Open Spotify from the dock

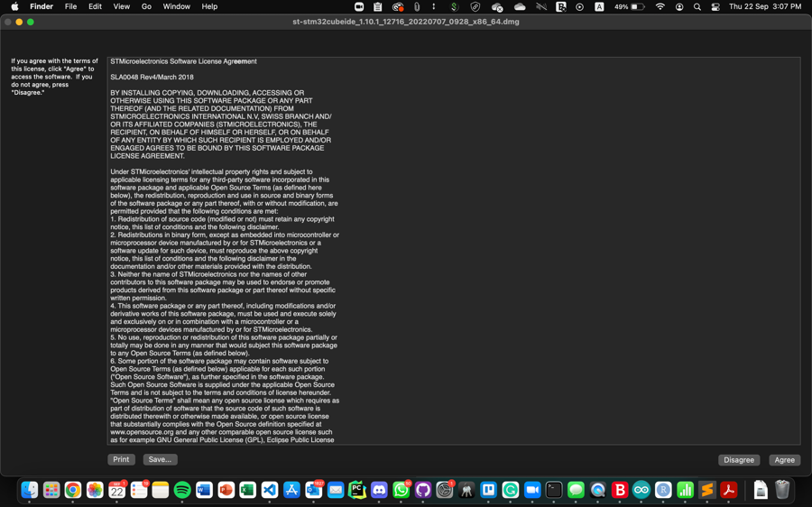(182, 490)
